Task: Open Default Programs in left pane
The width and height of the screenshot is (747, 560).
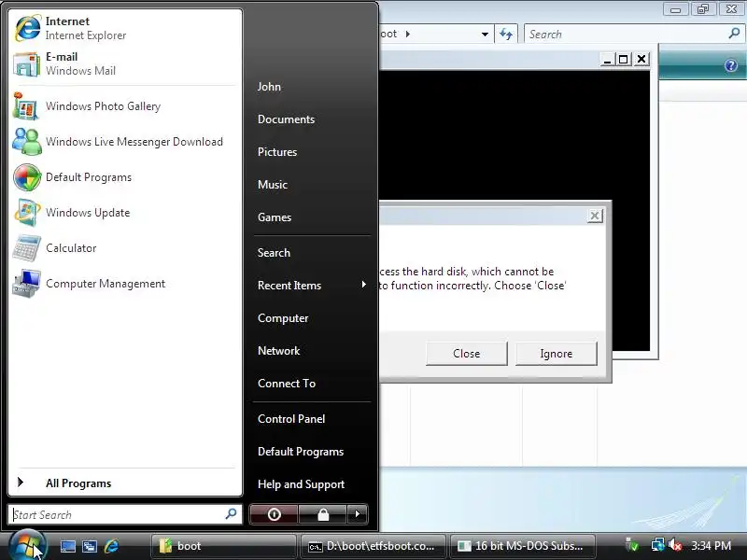Action: pyautogui.click(x=125, y=177)
